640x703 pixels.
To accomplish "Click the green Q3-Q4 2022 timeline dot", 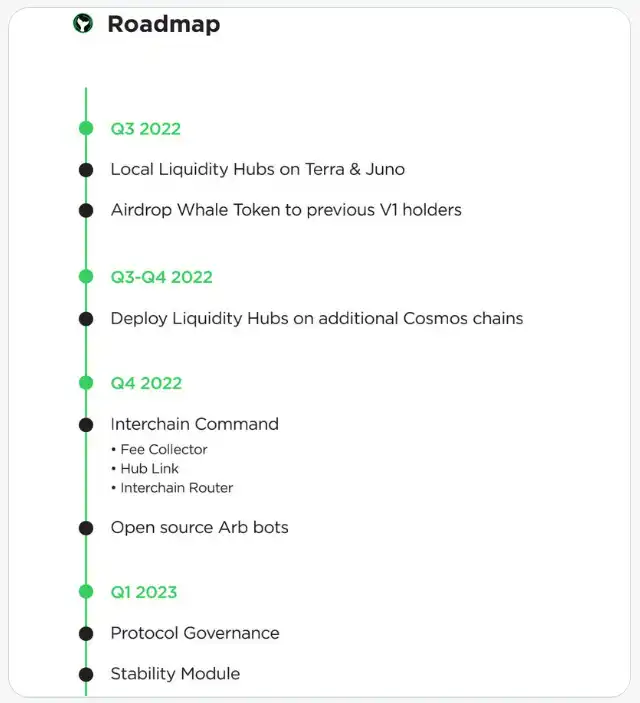I will click(86, 277).
